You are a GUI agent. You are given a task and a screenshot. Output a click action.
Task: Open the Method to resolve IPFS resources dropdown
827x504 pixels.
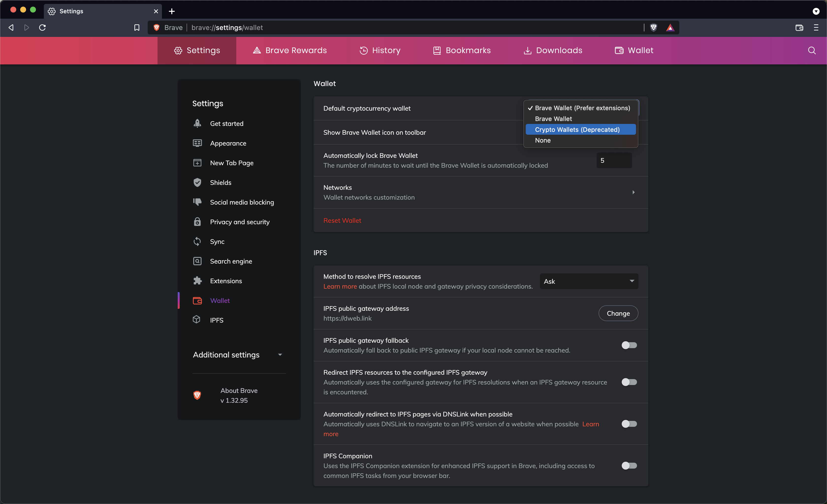pyautogui.click(x=589, y=281)
